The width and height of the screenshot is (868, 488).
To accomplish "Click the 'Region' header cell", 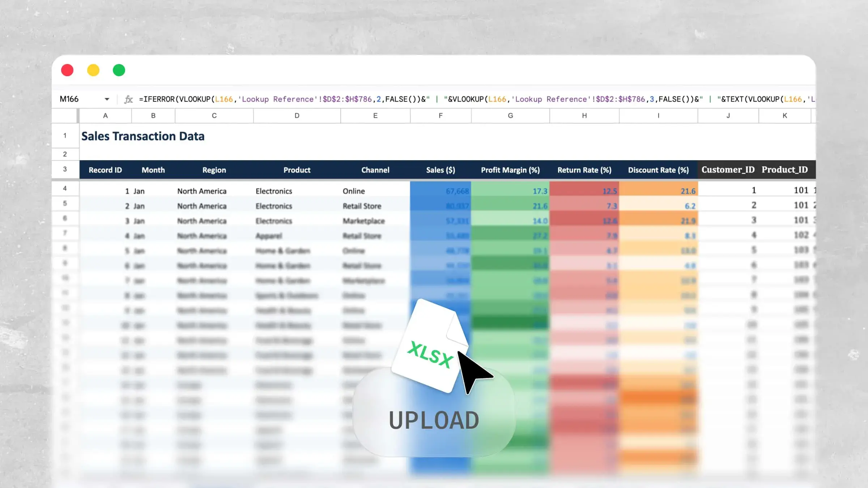I will 214,170.
